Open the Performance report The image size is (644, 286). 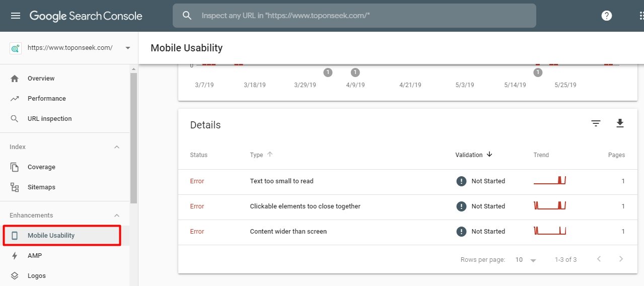(x=46, y=99)
